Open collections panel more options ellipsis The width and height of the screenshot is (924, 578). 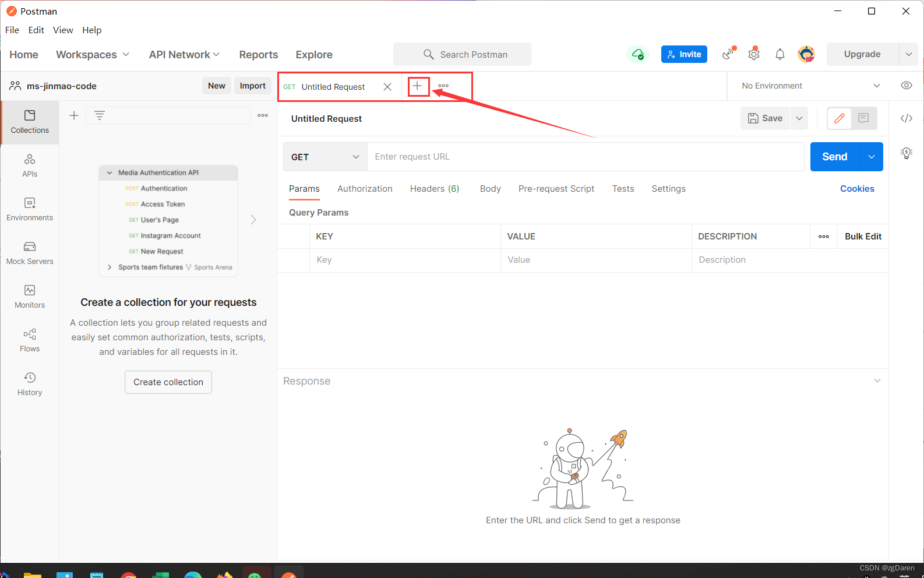[x=263, y=115]
